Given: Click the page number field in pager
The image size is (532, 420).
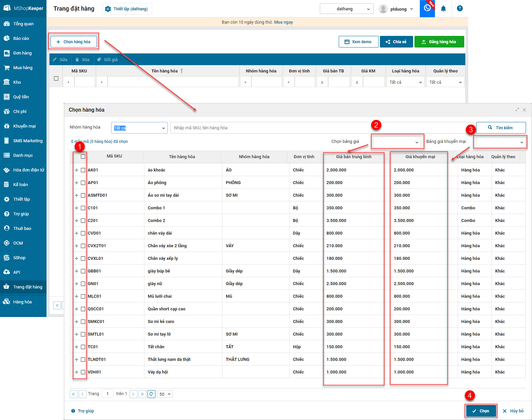Looking at the screenshot, I should tap(108, 394).
